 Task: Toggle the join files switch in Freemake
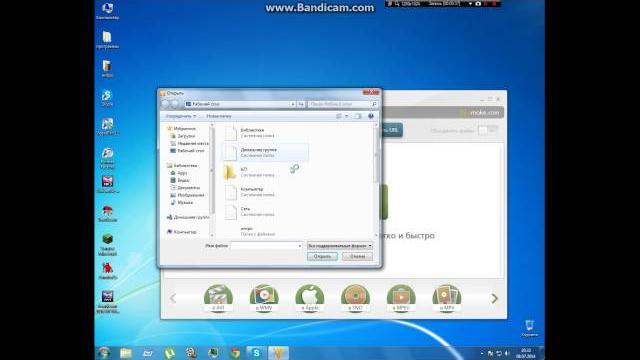pyautogui.click(x=488, y=131)
